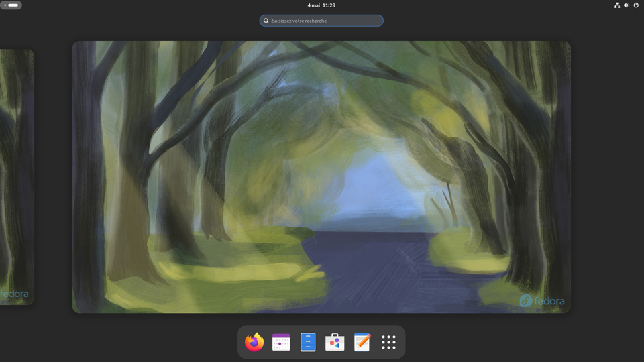Image resolution: width=644 pixels, height=362 pixels.
Task: Open the Files manager from the dock
Action: [x=308, y=342]
